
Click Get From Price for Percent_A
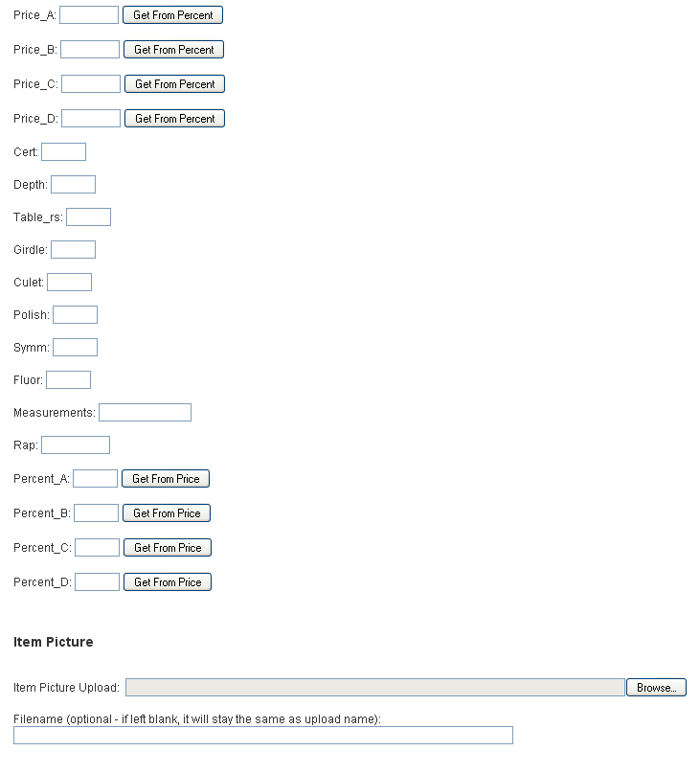pos(166,479)
